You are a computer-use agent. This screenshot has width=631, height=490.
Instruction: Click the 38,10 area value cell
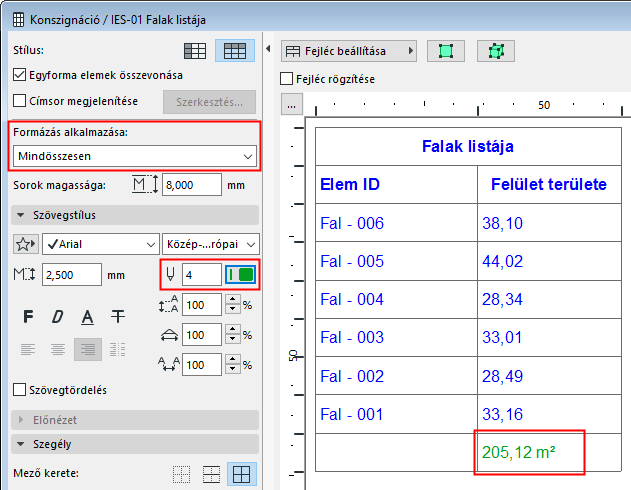pyautogui.click(x=549, y=223)
